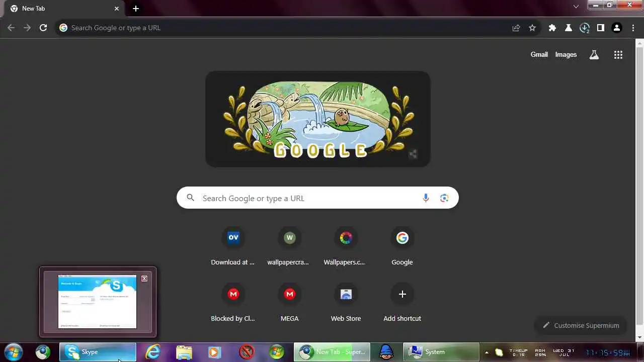This screenshot has height=362, width=644.
Task: Click Add shortcut tile
Action: [x=402, y=303]
